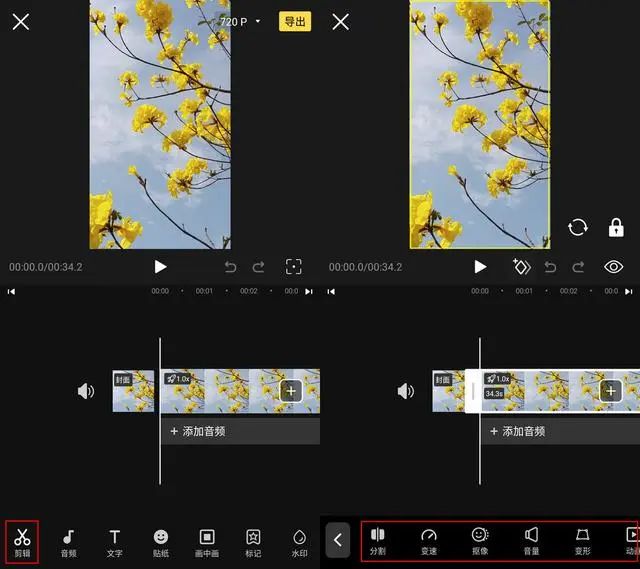Select the 抠像 cutout tool

[x=480, y=541]
